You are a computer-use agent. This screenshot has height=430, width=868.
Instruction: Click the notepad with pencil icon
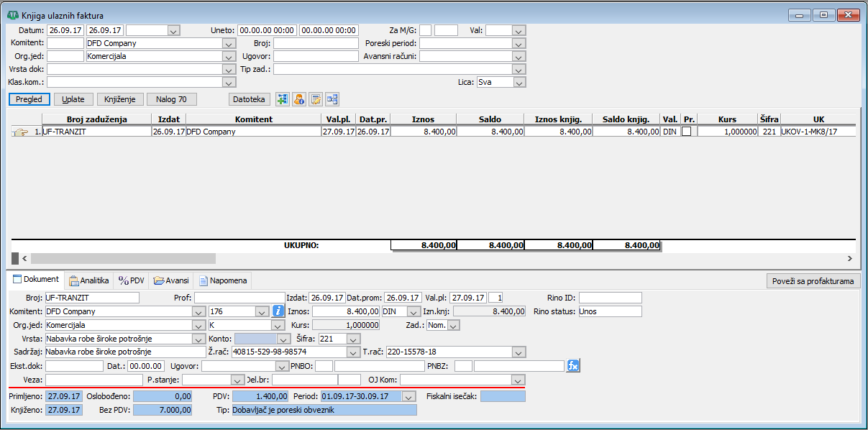coord(316,99)
